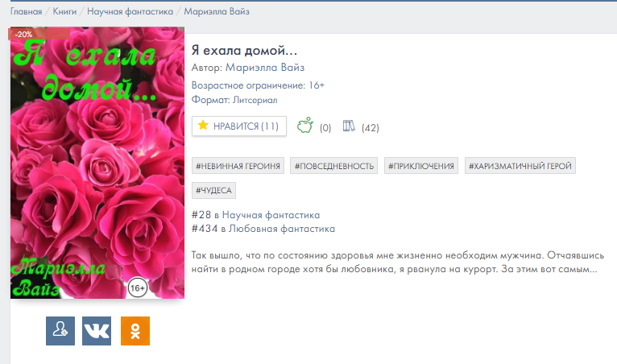Share via VK icon
The image size is (617, 364).
pos(97,331)
